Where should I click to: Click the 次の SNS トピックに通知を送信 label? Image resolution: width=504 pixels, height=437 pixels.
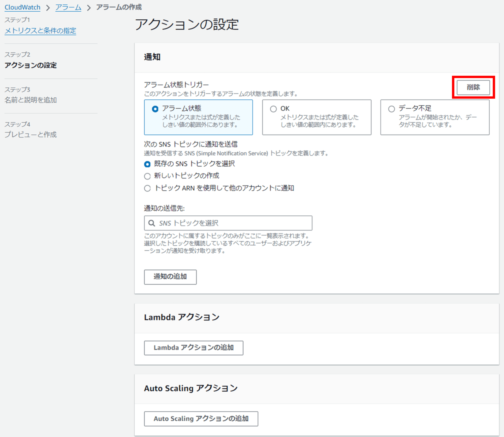point(191,144)
